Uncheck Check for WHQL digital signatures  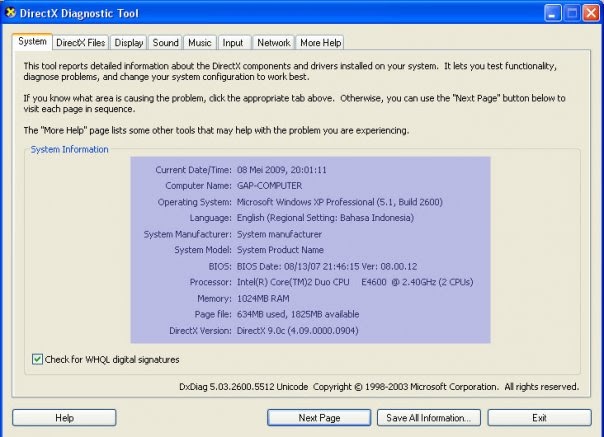pos(37,360)
